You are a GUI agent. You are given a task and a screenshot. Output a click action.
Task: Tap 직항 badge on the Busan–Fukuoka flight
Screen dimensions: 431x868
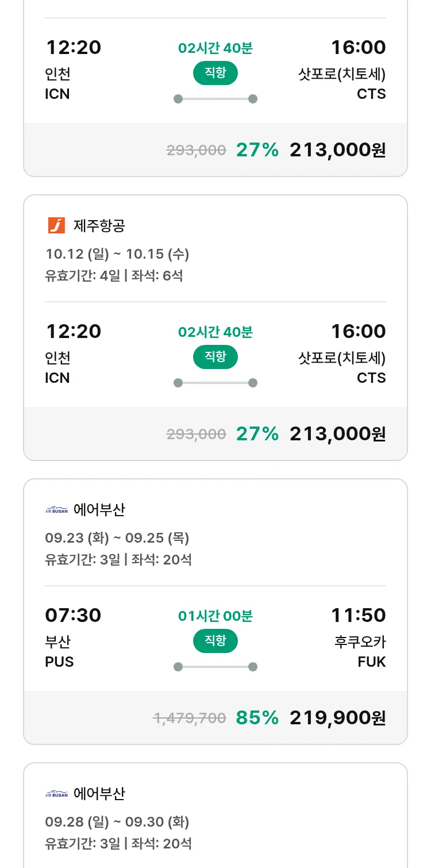click(215, 641)
